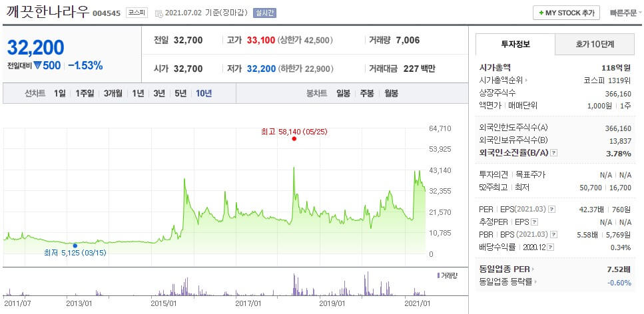644x314 pixels.
Task: Click the down-arrow icon before 500
Action: point(38,66)
